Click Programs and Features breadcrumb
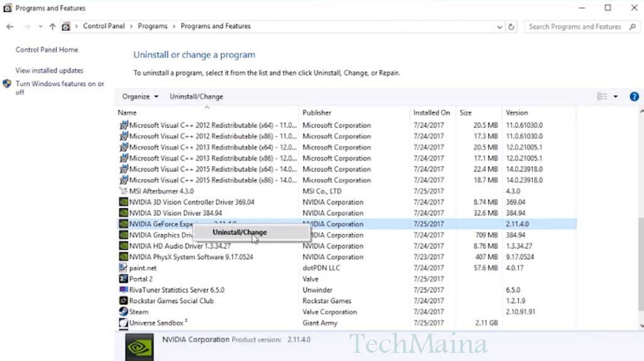Screen dimensions: 644x361 pos(216,26)
